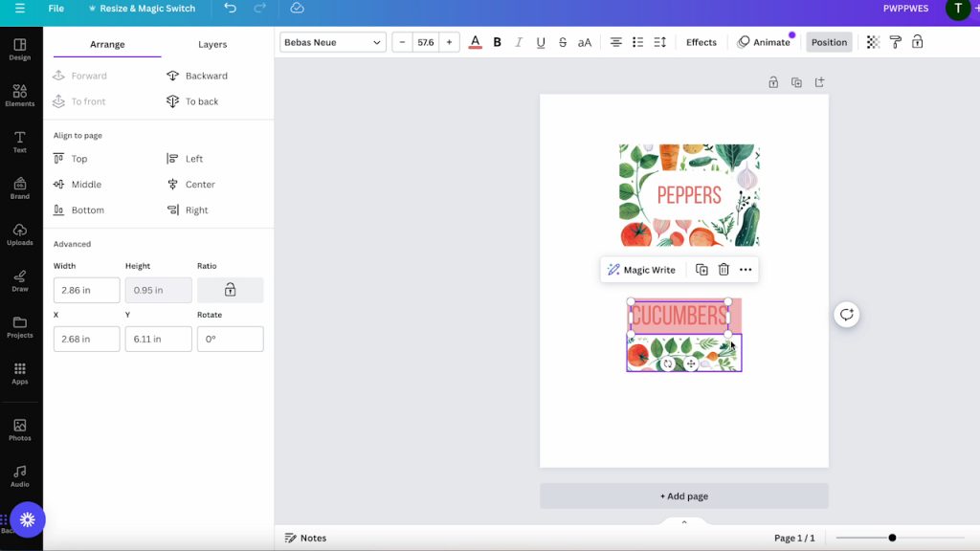980x551 pixels.
Task: Toggle italic text formatting
Action: tap(519, 42)
